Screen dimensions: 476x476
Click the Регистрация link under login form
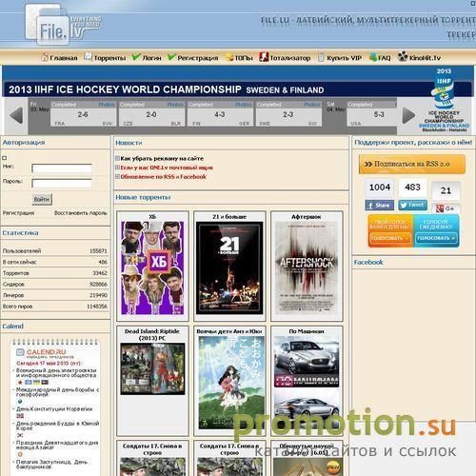[18, 213]
